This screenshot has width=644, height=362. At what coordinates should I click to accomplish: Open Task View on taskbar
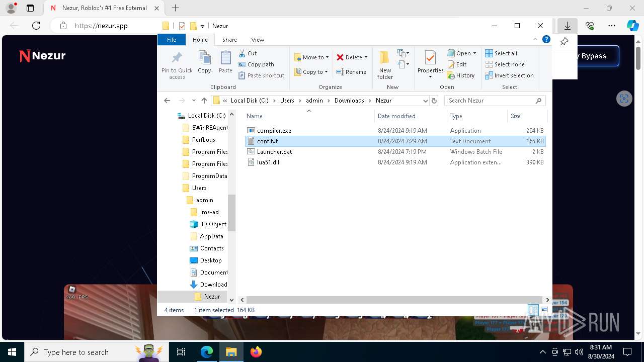[181, 352]
